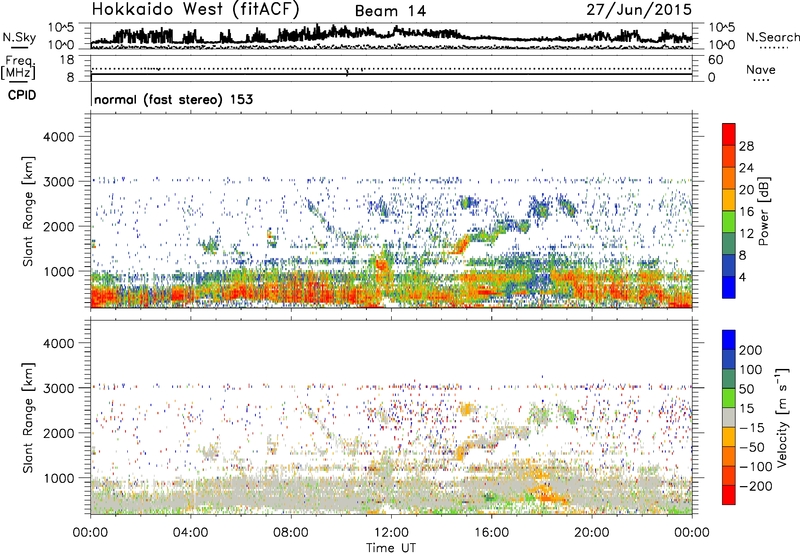Select the 'CPID' row label
Screen dimensions: 800x554
(x=22, y=95)
